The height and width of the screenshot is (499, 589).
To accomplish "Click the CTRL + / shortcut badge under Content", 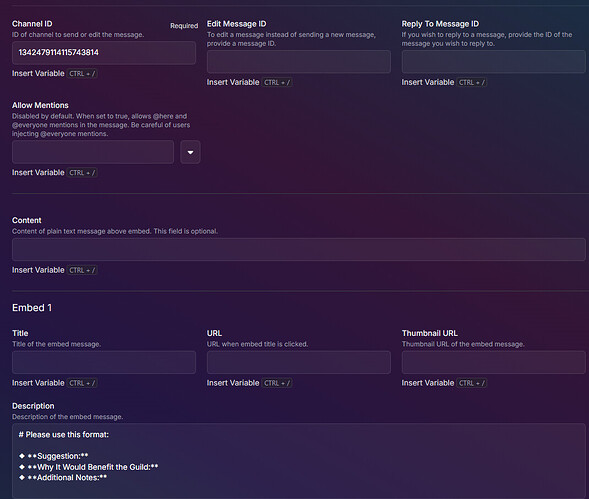I will [x=82, y=270].
